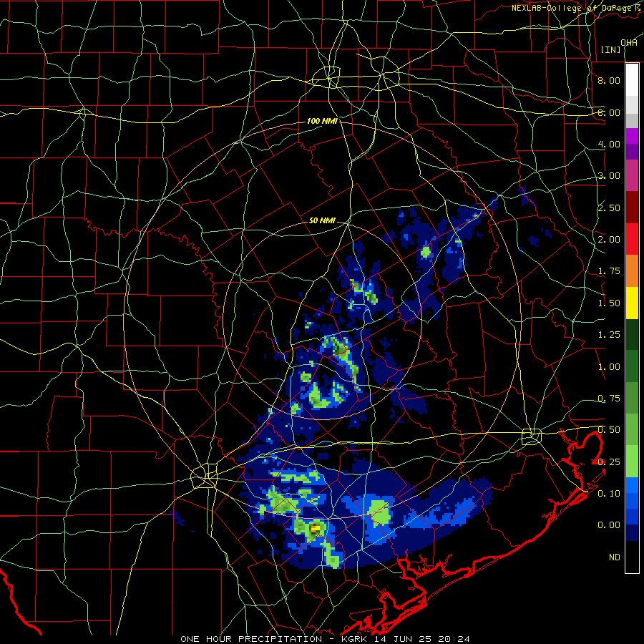Click the "1.75" legend value
Screen dimensions: 644x644
pyautogui.click(x=609, y=271)
